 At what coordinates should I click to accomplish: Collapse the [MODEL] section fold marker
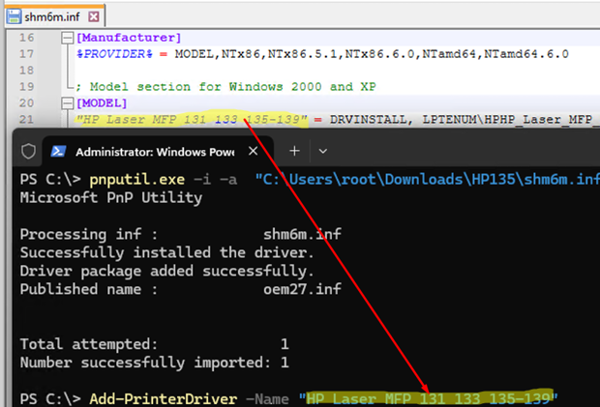(68, 103)
